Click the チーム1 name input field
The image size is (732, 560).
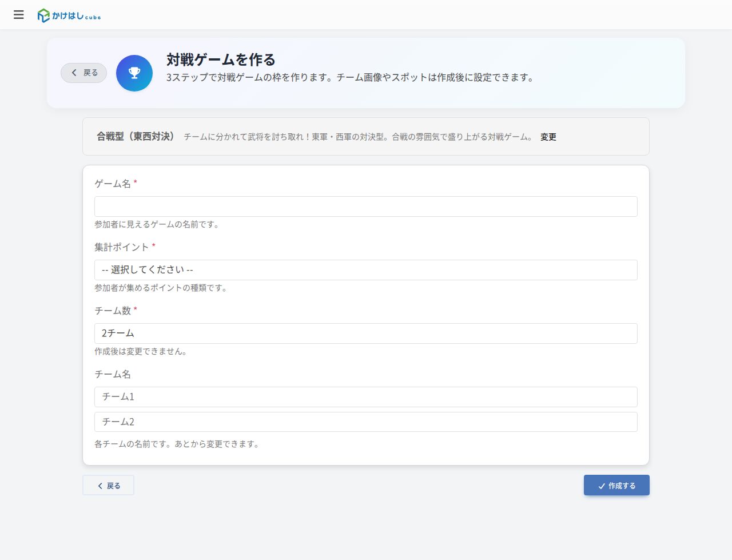pos(366,397)
